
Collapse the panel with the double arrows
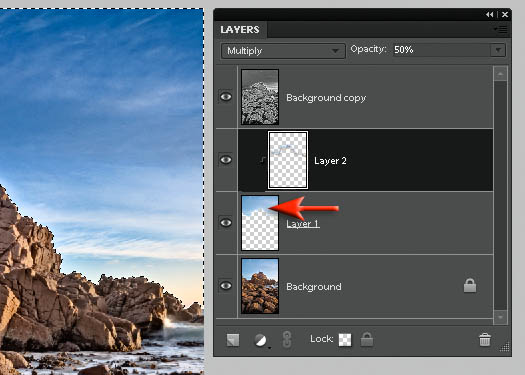pyautogui.click(x=490, y=14)
